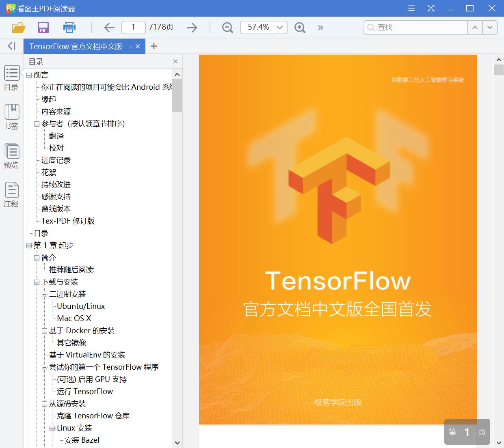
Task: Open the 注释 annotations panel
Action: pyautogui.click(x=11, y=195)
